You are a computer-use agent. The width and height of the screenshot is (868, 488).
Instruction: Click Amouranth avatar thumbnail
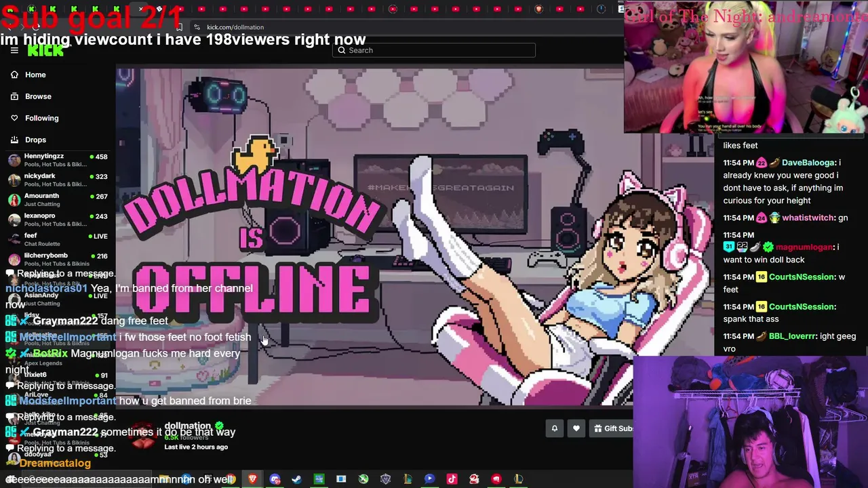(14, 199)
